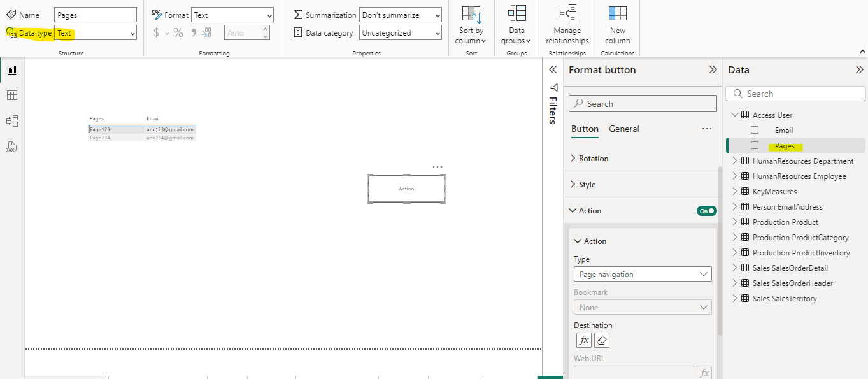
Task: Click the Destination eraser reset icon
Action: 602,340
